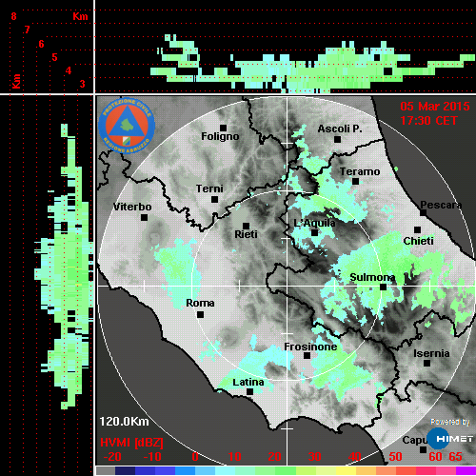Select the Frosinone city marker
Viewport: 476px width, 476px height.
tap(307, 356)
